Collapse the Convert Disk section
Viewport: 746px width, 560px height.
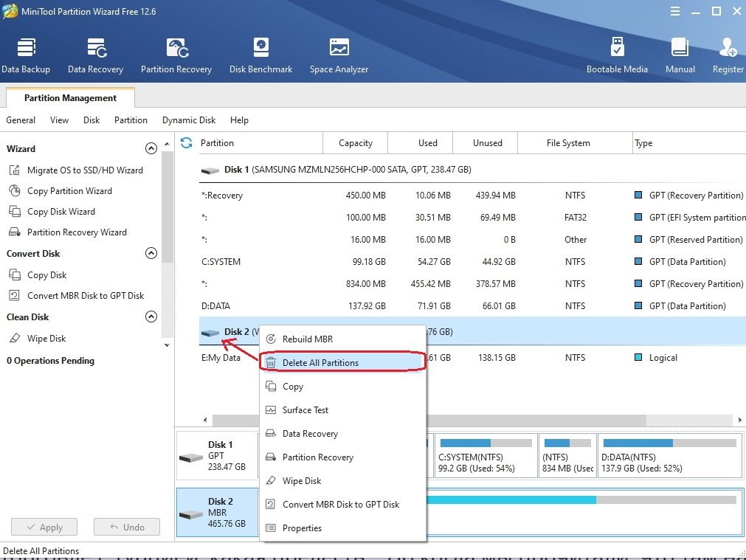(x=151, y=254)
